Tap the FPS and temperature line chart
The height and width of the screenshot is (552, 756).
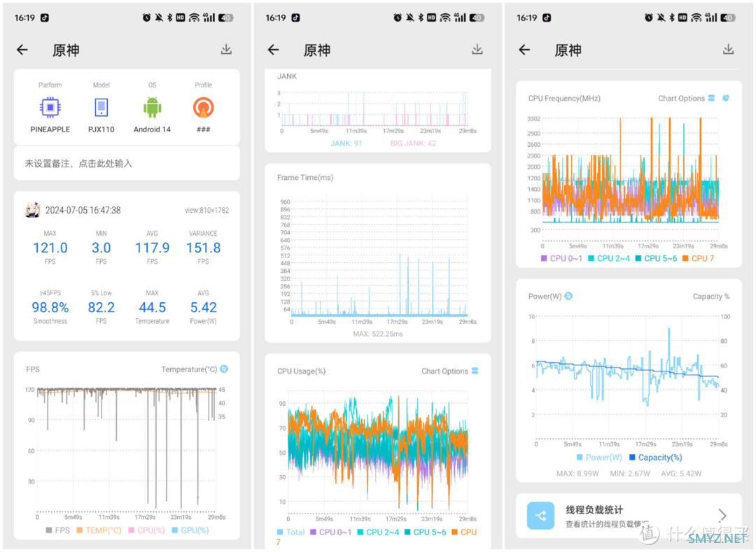[x=126, y=451]
